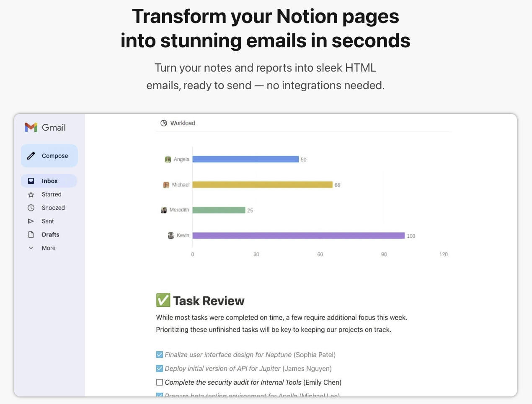
Task: Click the axis label 120
Action: 444,255
